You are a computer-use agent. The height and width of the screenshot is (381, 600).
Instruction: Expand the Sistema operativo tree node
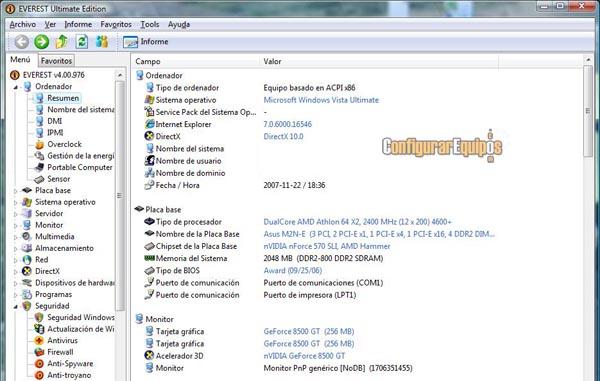click(x=16, y=202)
